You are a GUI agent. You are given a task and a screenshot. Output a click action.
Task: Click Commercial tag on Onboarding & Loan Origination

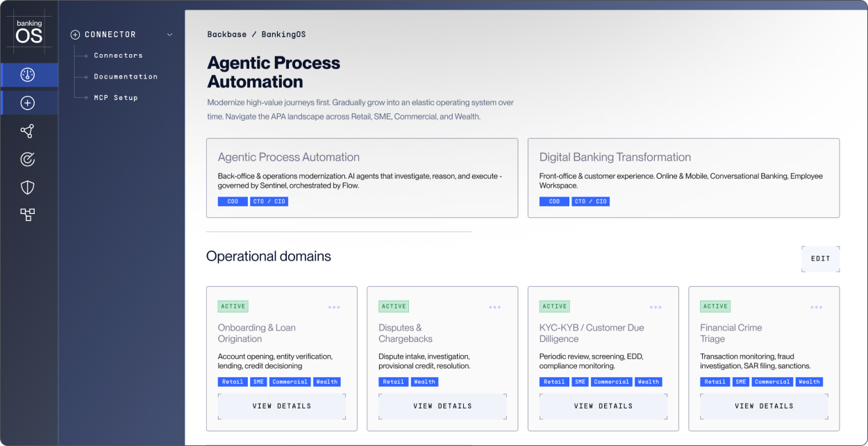click(290, 381)
